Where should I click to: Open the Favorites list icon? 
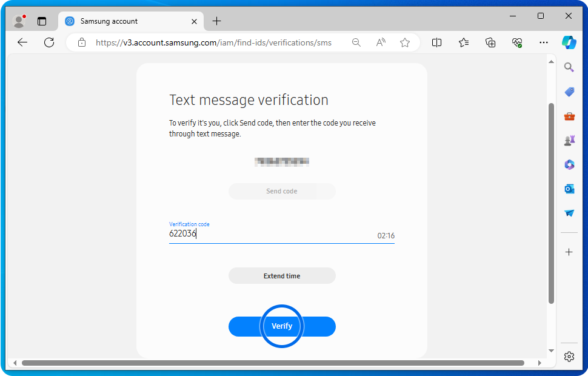click(464, 42)
